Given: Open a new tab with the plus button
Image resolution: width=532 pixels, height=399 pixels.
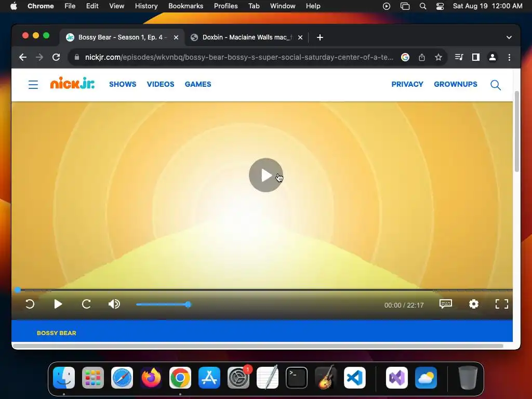Looking at the screenshot, I should coord(320,37).
